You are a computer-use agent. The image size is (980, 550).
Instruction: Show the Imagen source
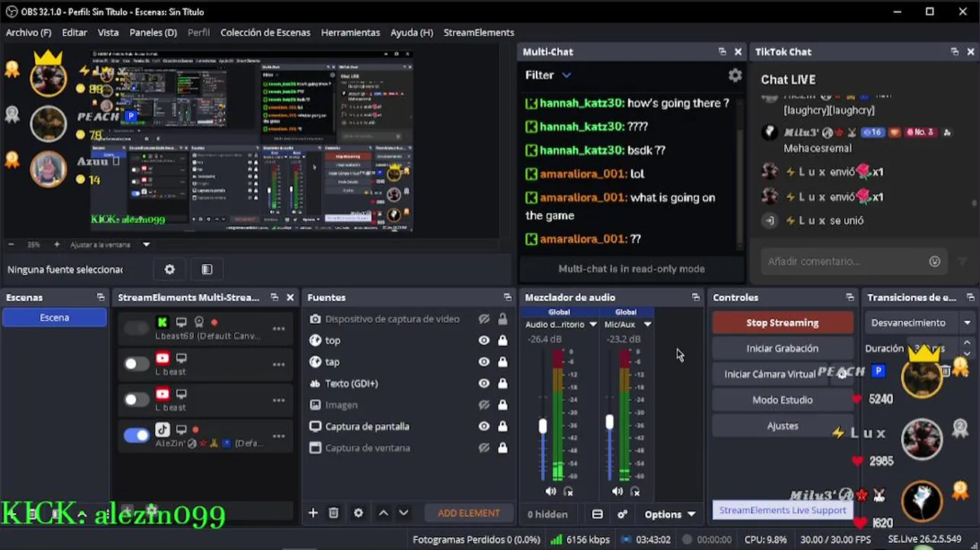[x=484, y=405]
